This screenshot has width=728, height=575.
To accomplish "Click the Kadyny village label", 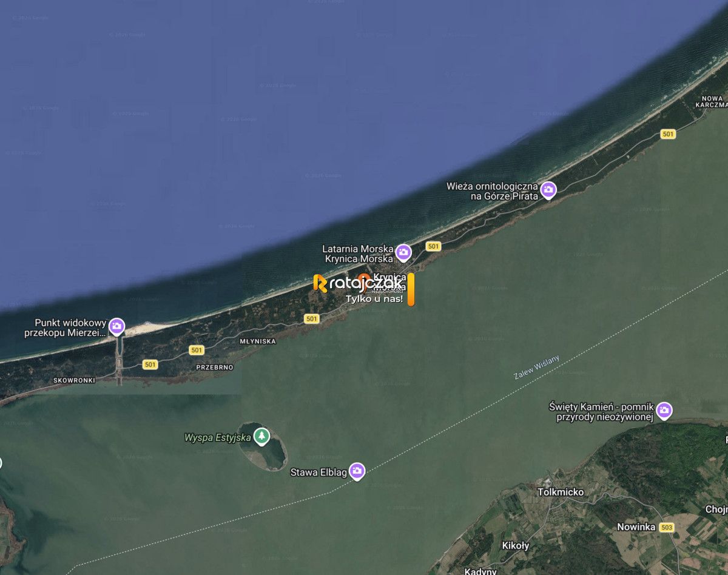I will [480, 571].
